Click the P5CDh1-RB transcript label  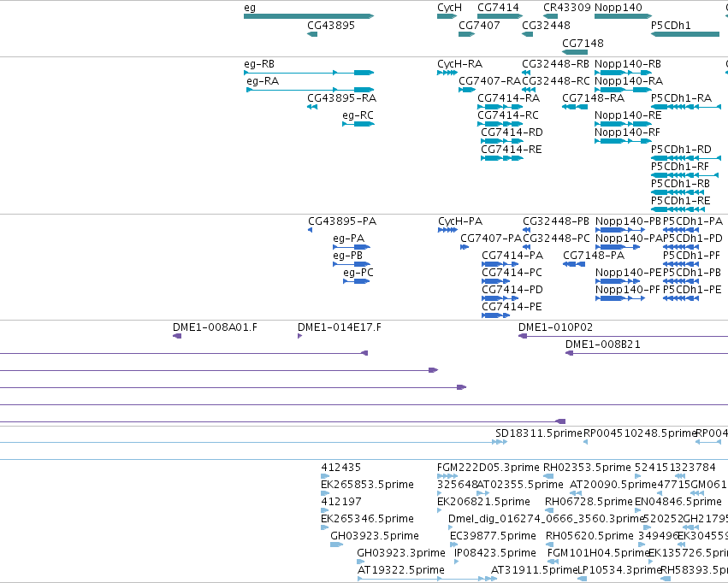click(x=680, y=184)
